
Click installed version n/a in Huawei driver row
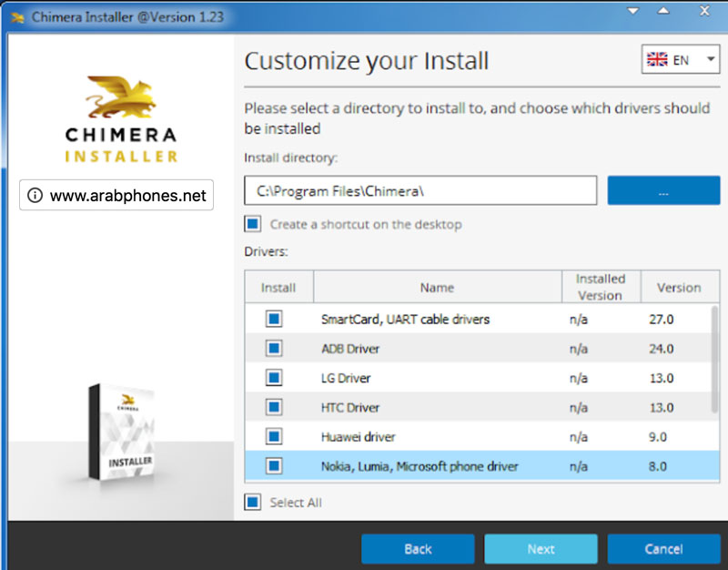579,437
